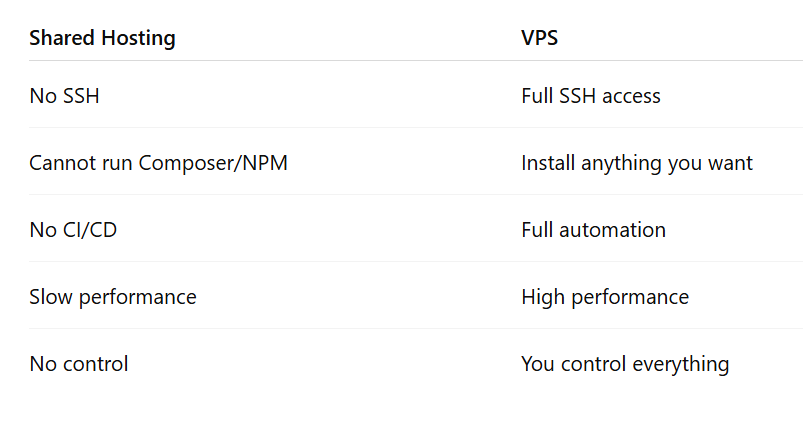The width and height of the screenshot is (803, 428).
Task: Select the "No SSH" table cell
Action: (x=64, y=97)
